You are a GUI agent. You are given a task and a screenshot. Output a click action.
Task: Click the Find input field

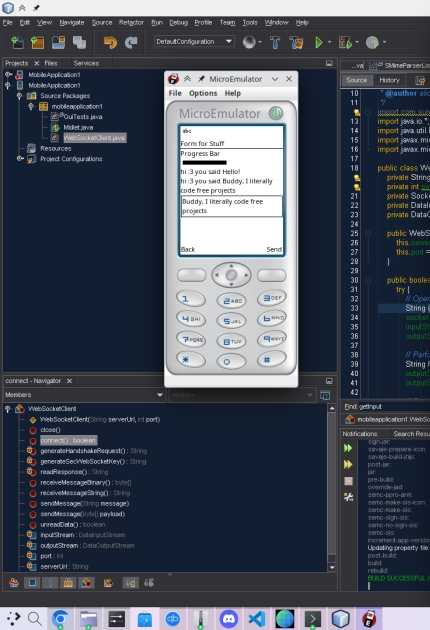[394, 407]
